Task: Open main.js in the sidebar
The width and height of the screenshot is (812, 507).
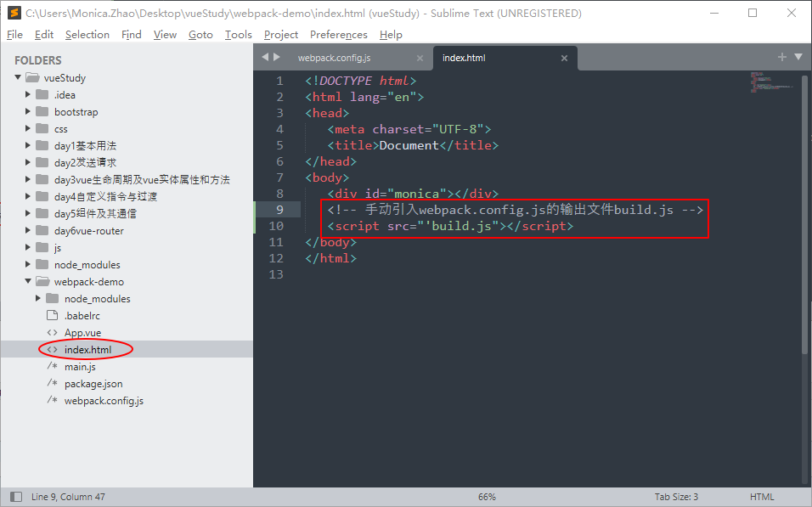Action: click(x=80, y=367)
